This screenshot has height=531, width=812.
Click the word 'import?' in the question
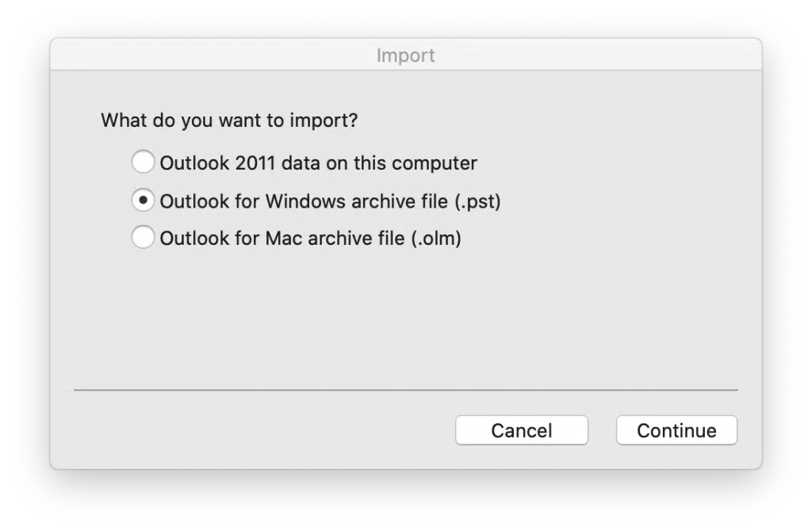pos(324,120)
